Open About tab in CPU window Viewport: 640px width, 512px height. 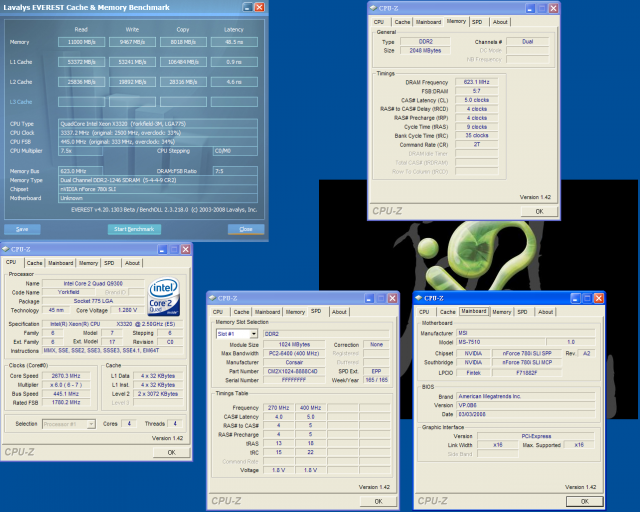click(x=132, y=263)
